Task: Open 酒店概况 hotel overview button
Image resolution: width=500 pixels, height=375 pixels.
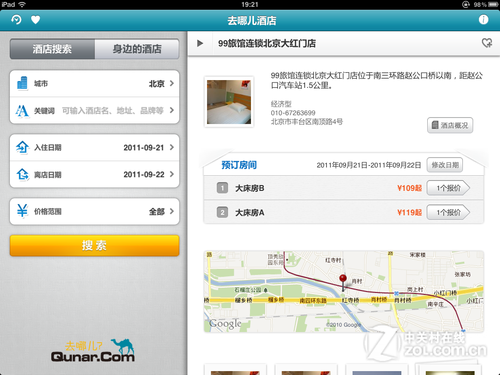Action: click(450, 125)
